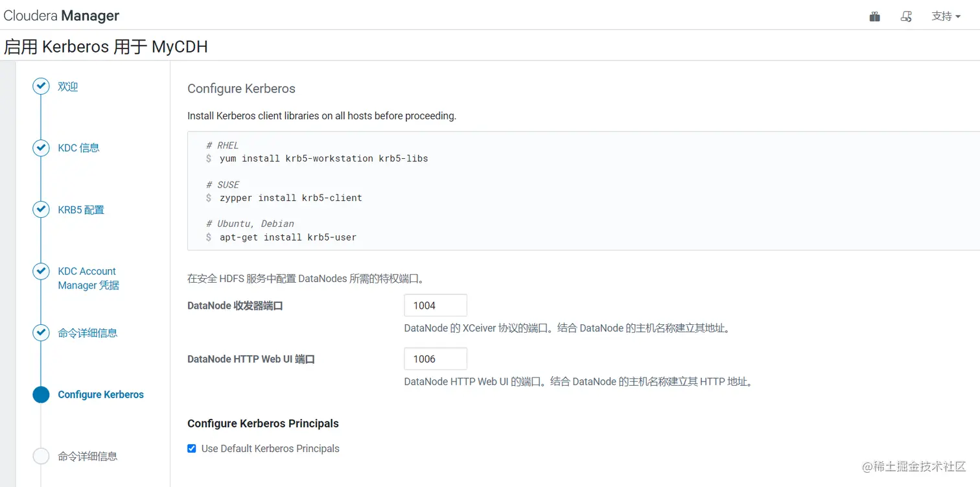Click the XCeiver 协议的端口 description text
This screenshot has height=487, width=980.
(569, 328)
